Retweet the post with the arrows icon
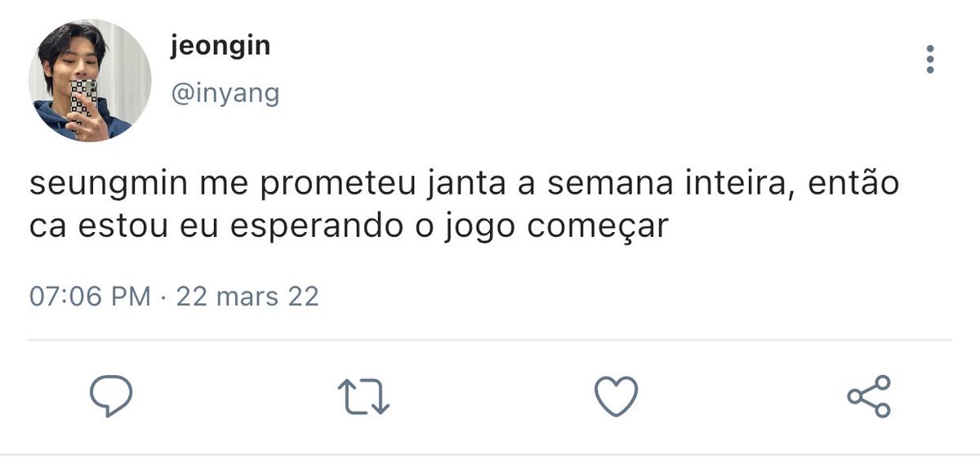The image size is (980, 469). click(364, 397)
